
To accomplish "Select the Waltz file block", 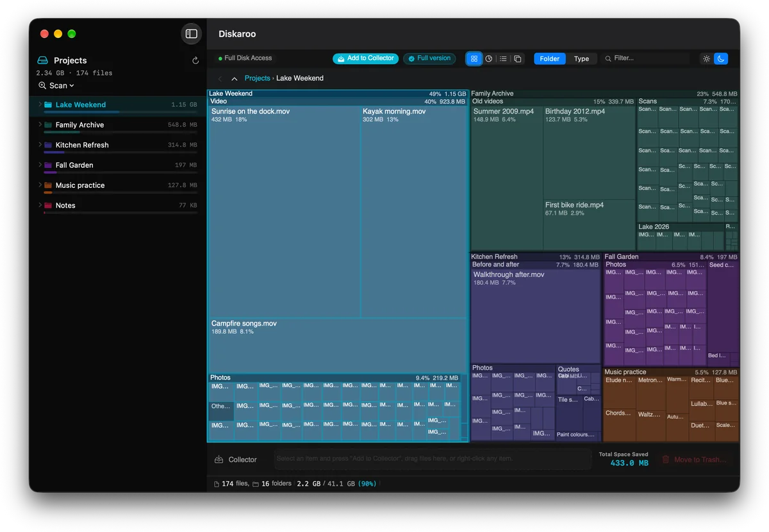I will (x=650, y=424).
